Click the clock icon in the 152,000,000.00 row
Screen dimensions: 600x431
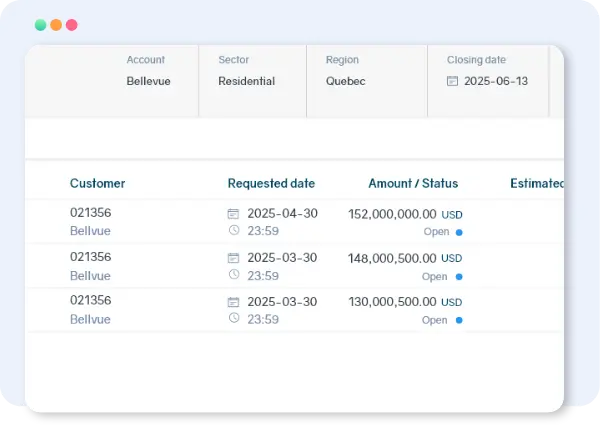click(233, 231)
